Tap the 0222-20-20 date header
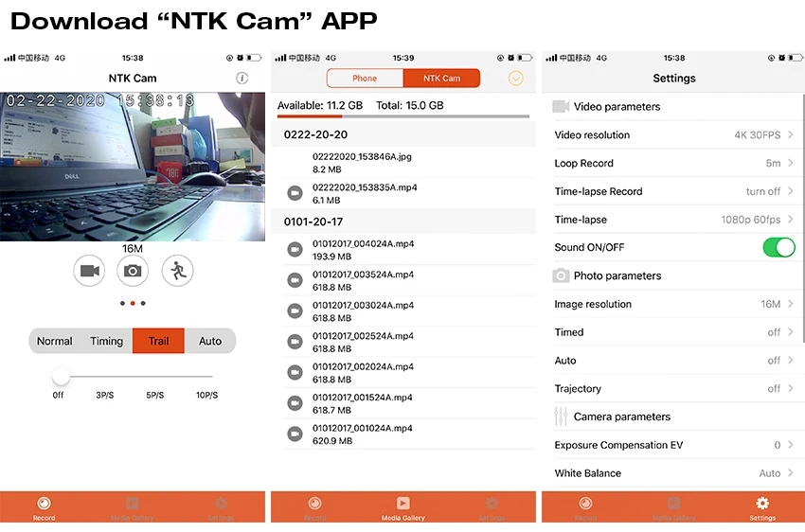The height and width of the screenshot is (532, 805). (403, 134)
